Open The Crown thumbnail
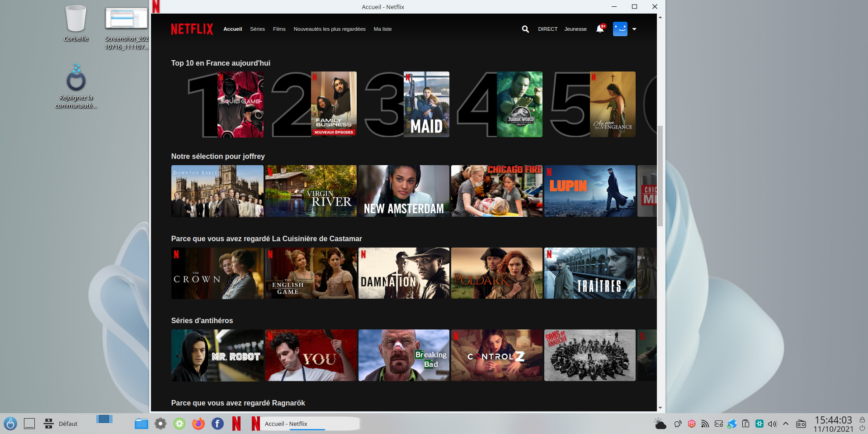This screenshot has width=868, height=434. pyautogui.click(x=217, y=273)
